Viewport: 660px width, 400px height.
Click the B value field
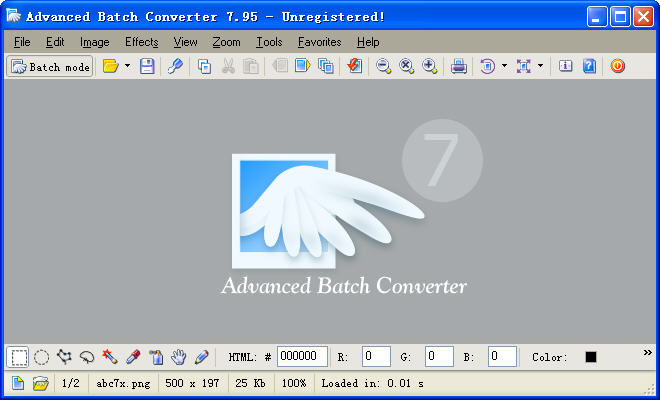(x=502, y=357)
